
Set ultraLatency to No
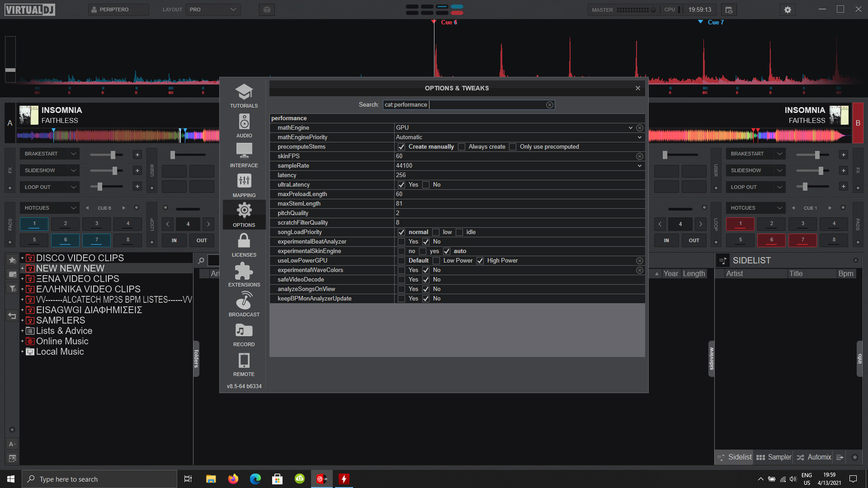426,185
